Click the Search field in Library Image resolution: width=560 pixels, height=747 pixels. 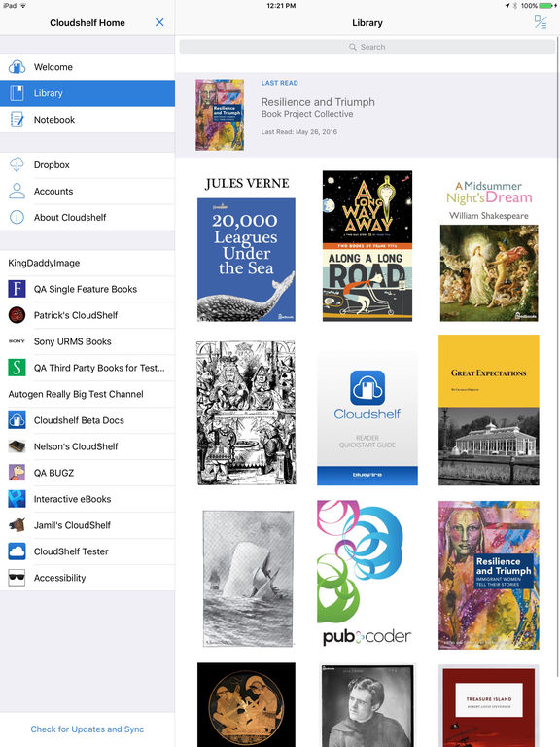pyautogui.click(x=367, y=47)
